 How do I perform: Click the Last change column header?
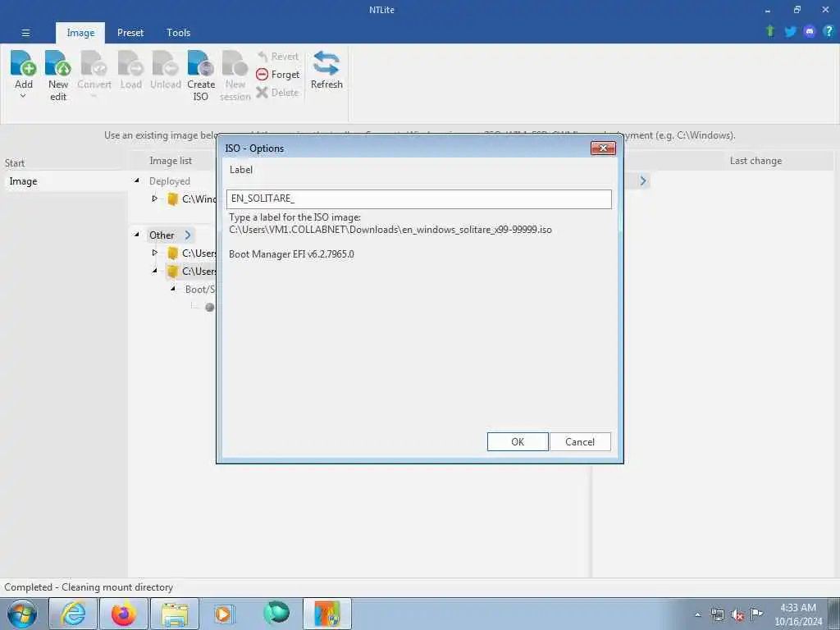(756, 161)
